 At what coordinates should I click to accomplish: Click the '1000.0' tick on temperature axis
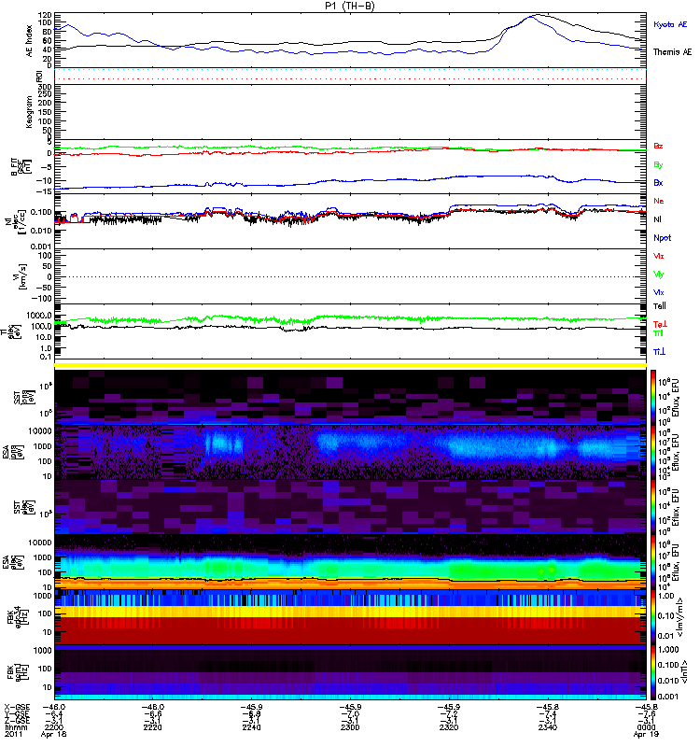(x=38, y=316)
